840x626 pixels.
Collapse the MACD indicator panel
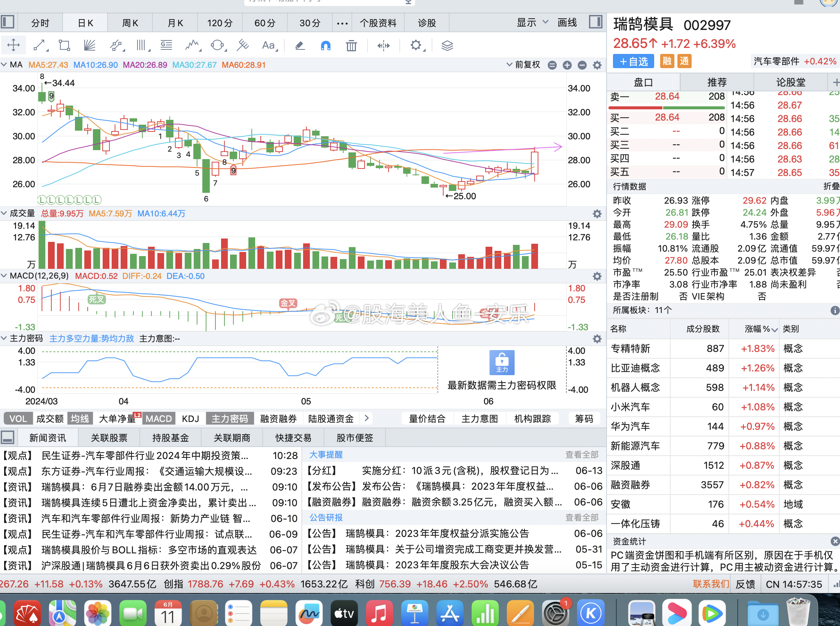coord(4,276)
